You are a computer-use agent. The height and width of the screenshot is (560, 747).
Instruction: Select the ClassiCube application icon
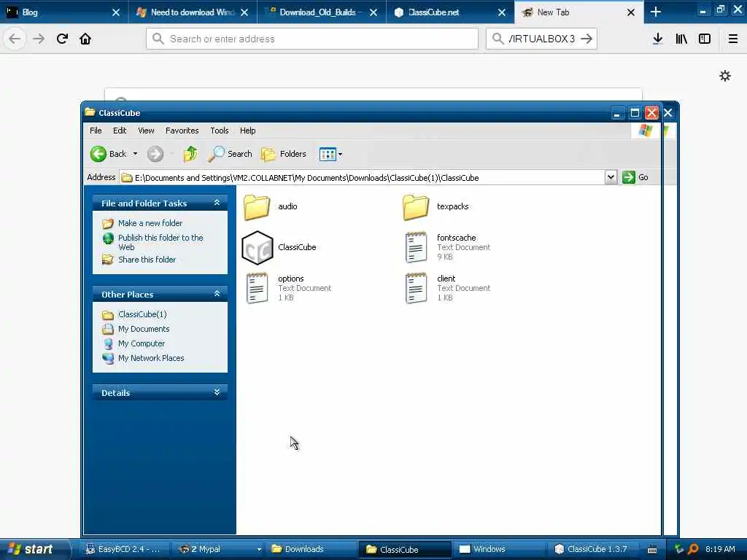pos(258,248)
